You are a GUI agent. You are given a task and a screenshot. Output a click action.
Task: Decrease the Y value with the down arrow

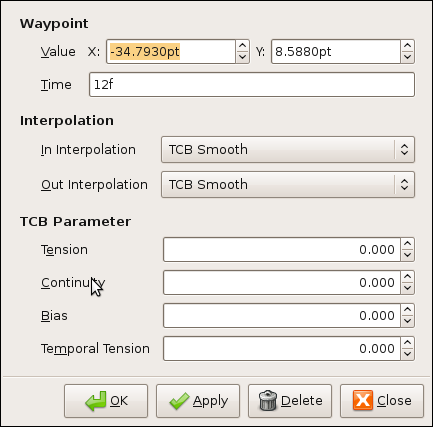click(x=407, y=57)
